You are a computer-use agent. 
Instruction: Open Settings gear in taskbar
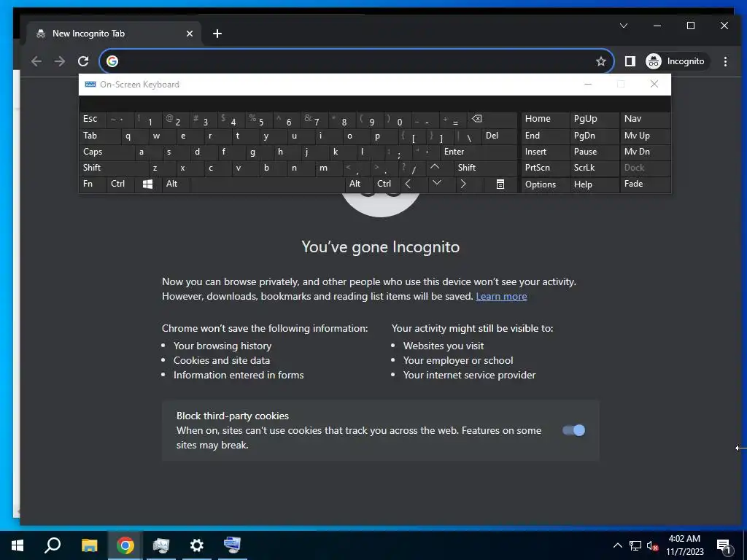click(x=197, y=545)
